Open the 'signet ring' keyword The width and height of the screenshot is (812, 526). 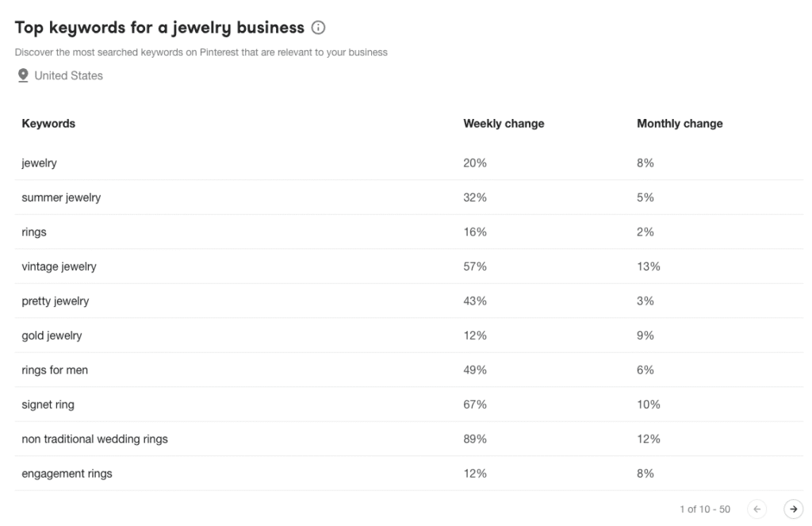coord(48,405)
